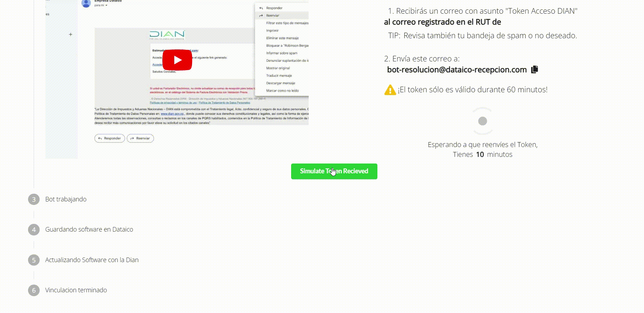
Task: Play the YouTube video tutorial
Action: (x=177, y=60)
